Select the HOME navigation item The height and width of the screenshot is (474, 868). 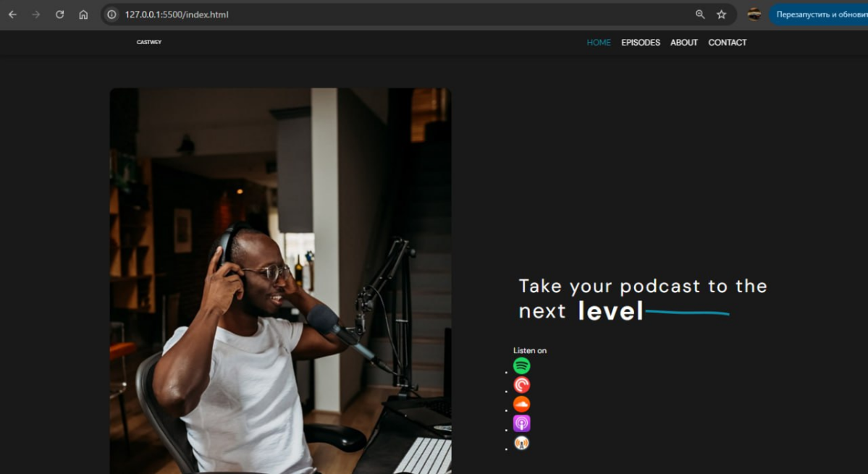[599, 43]
